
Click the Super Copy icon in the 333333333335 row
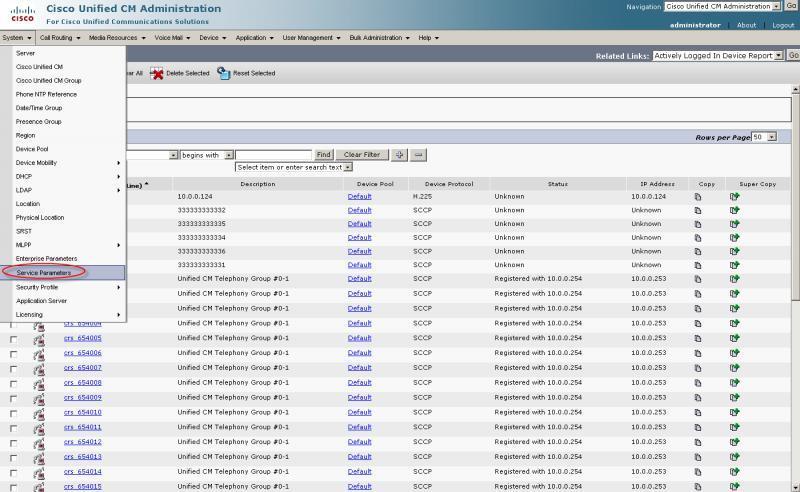[x=734, y=224]
